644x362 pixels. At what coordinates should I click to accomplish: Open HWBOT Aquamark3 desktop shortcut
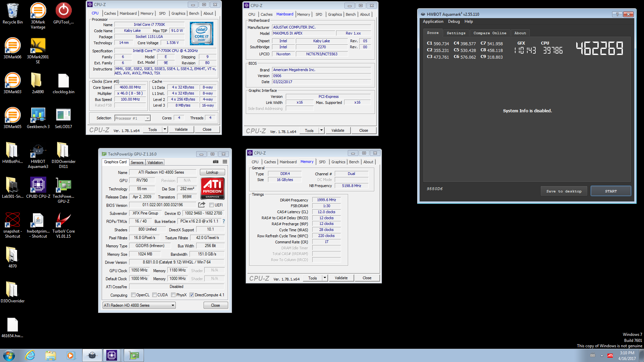(x=38, y=155)
